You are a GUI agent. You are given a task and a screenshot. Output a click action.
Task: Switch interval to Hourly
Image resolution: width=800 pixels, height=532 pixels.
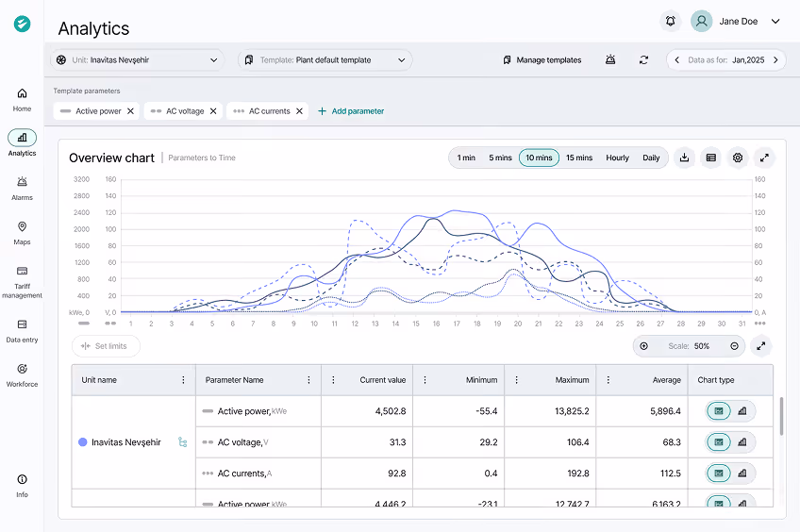coord(617,158)
